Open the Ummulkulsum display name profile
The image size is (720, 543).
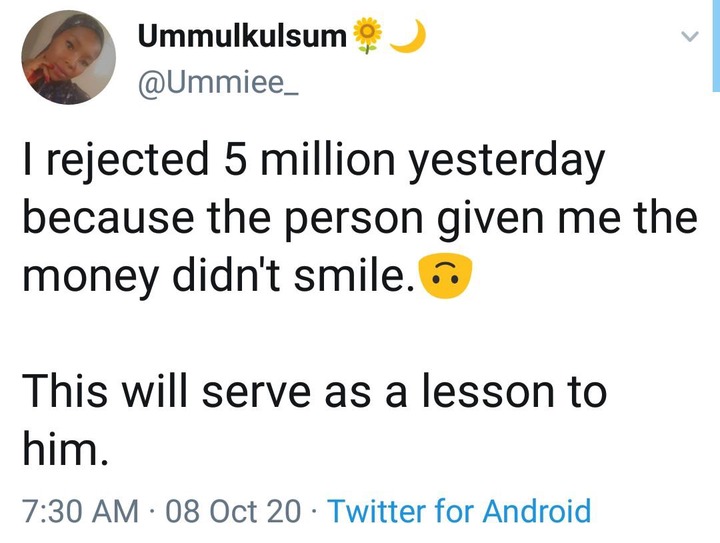coord(242,37)
